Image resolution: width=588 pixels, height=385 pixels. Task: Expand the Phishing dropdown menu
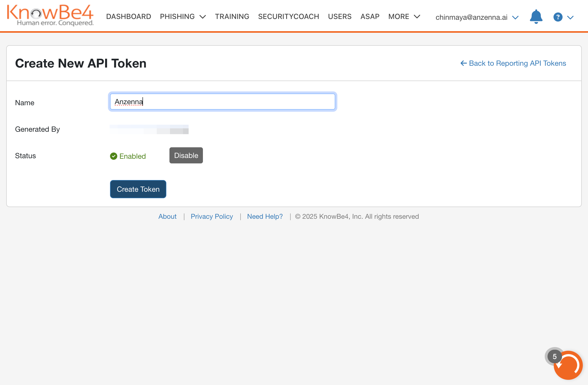(183, 17)
